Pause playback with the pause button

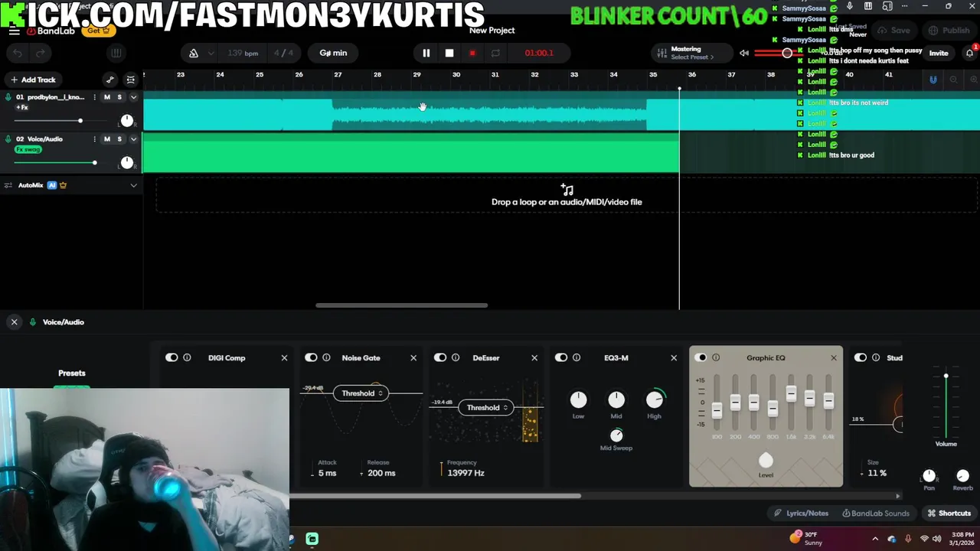(426, 53)
